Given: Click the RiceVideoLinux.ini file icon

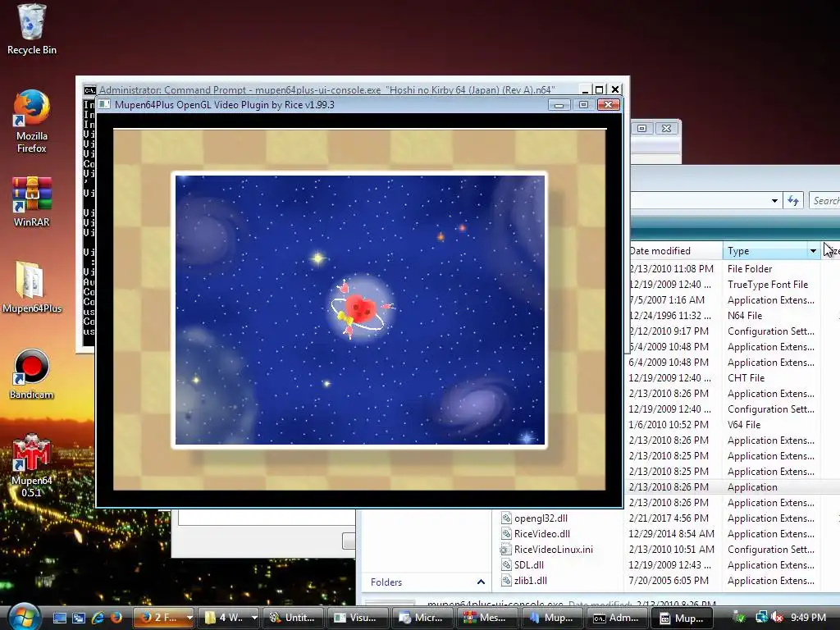Looking at the screenshot, I should 505,549.
